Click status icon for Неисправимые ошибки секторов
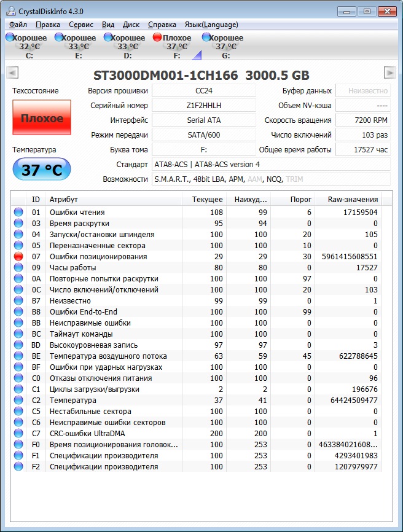403x532 pixels. coord(18,423)
